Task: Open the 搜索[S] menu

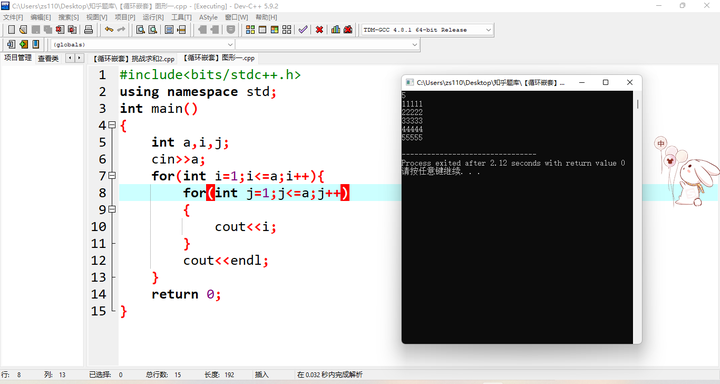Action: point(68,17)
